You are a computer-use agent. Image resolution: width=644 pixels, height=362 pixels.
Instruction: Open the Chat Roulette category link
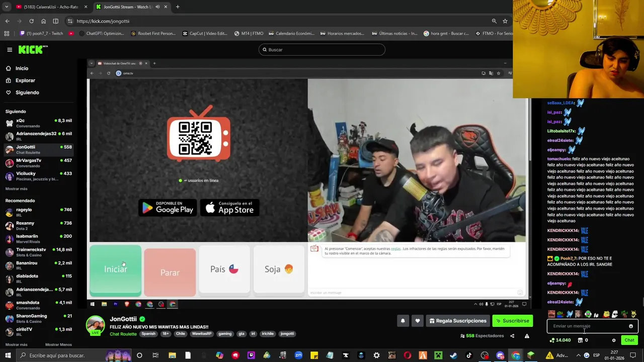pyautogui.click(x=123, y=334)
